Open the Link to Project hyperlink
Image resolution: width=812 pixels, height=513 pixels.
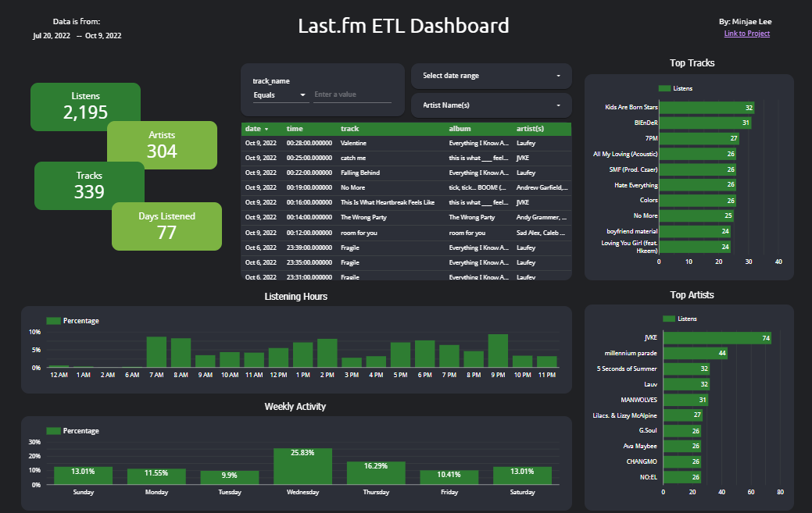746,34
